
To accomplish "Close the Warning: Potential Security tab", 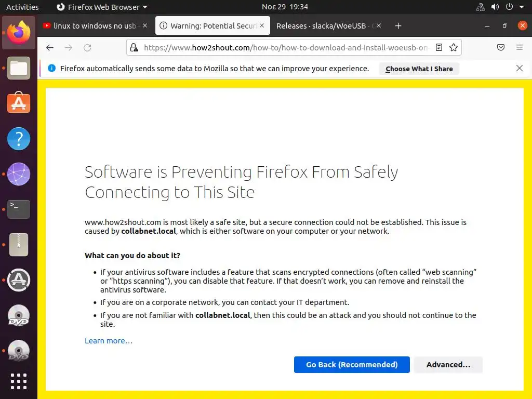I will coord(262,25).
